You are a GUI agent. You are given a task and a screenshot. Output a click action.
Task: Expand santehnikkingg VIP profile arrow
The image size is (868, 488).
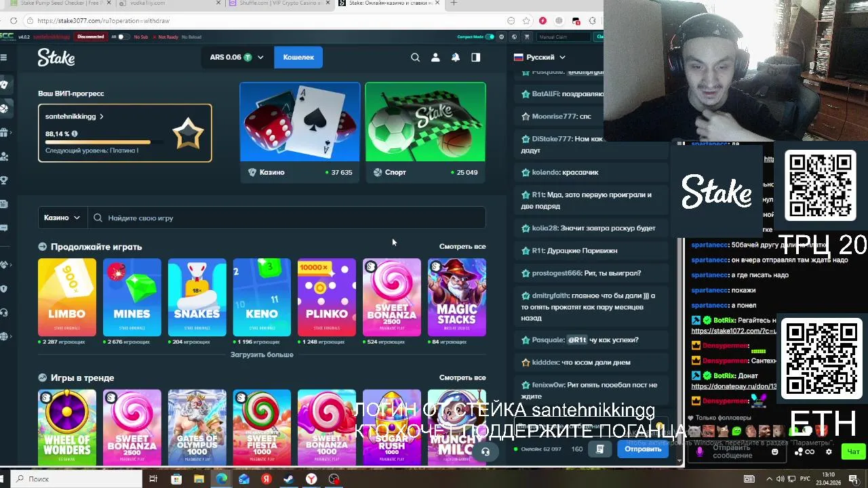pyautogui.click(x=102, y=117)
